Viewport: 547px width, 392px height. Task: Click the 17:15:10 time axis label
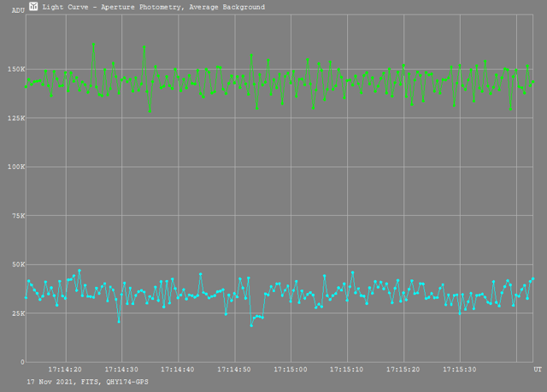[x=347, y=369]
